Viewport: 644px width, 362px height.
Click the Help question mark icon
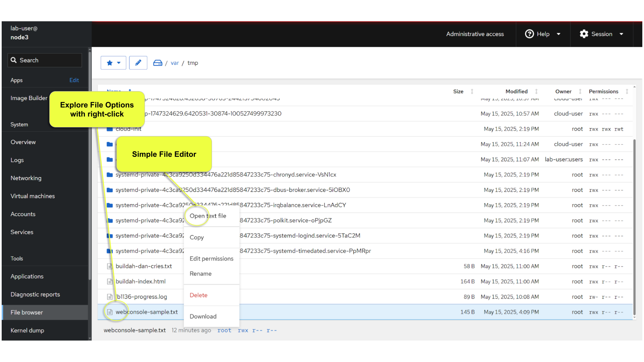click(529, 34)
